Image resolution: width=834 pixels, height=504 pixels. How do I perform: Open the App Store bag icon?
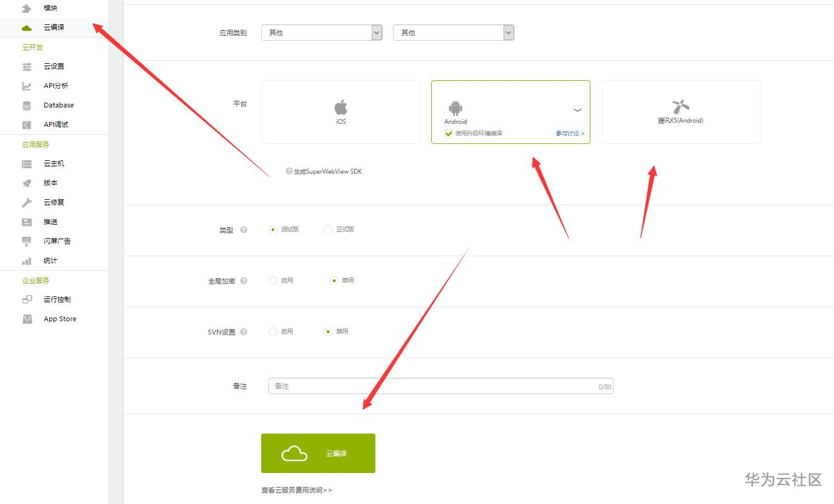click(x=27, y=319)
